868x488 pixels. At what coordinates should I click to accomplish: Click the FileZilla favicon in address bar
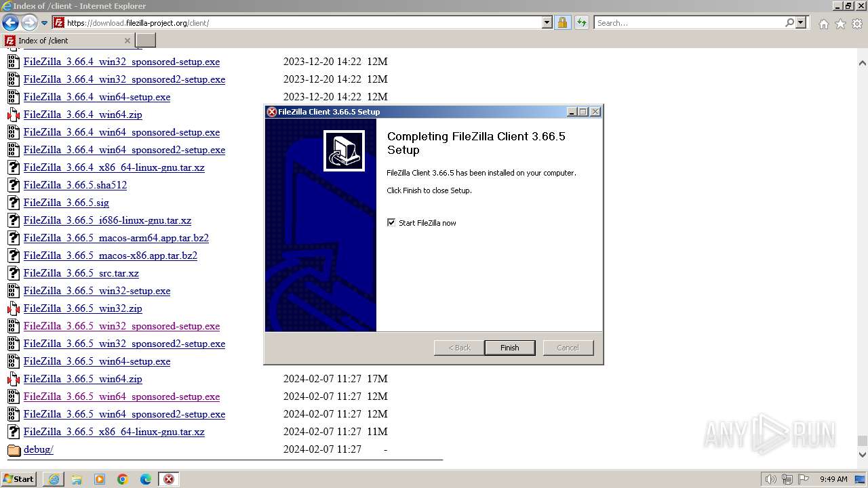pyautogui.click(x=59, y=23)
